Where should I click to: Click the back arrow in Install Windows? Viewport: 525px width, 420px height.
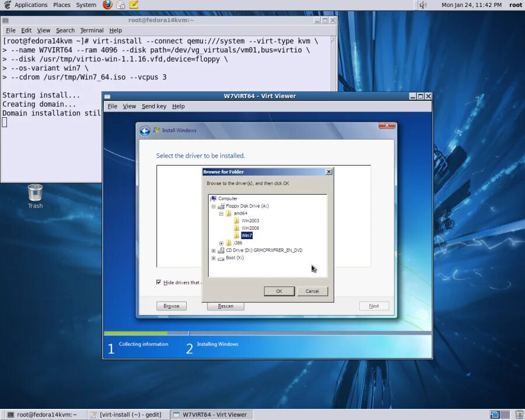pos(145,131)
